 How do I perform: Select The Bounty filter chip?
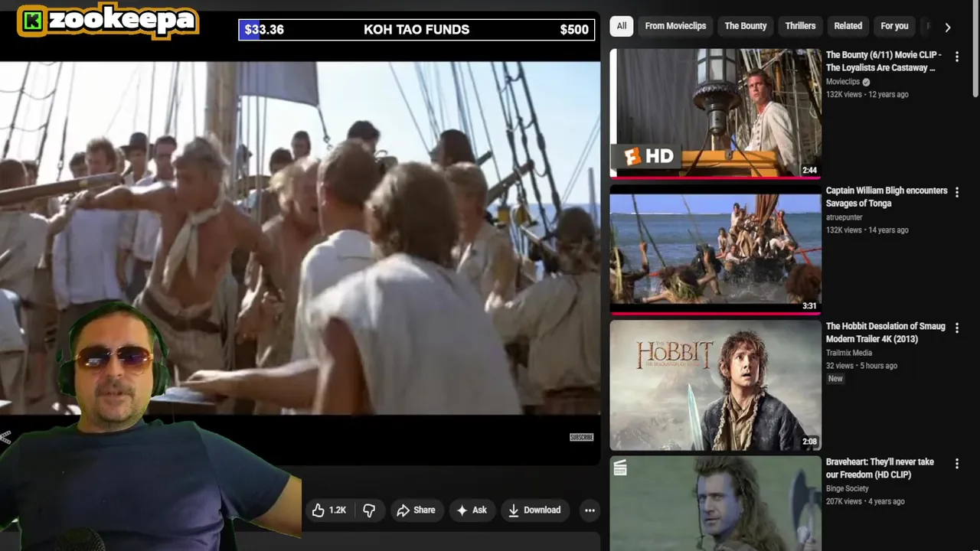pos(746,26)
